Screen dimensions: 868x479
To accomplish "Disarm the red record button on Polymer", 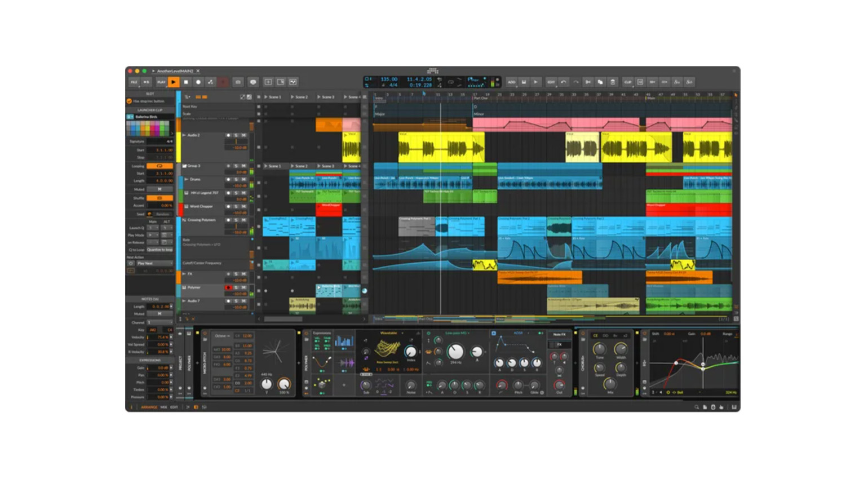I will tap(228, 287).
